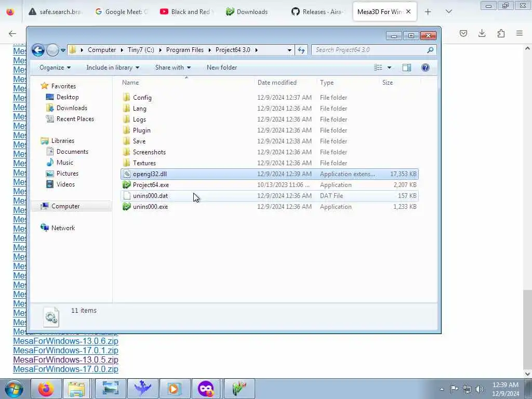Select the Screenshots folder
Image resolution: width=532 pixels, height=399 pixels.
[270, 152]
